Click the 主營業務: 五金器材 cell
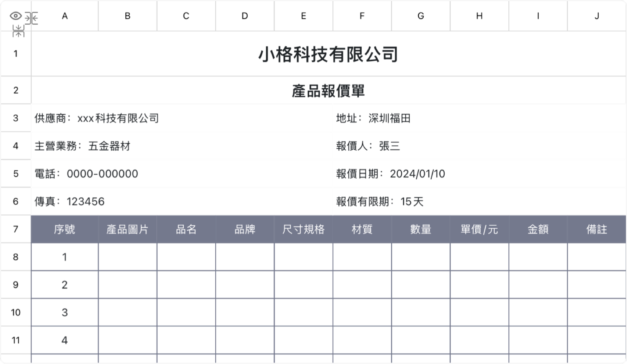Screen dimensions: 627x364 coord(182,146)
